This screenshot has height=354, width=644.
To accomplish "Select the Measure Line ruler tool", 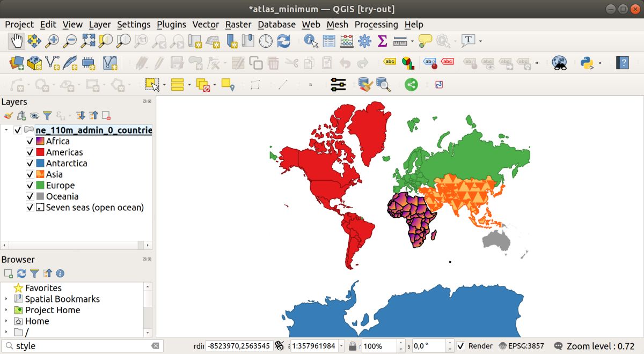I will (x=400, y=40).
